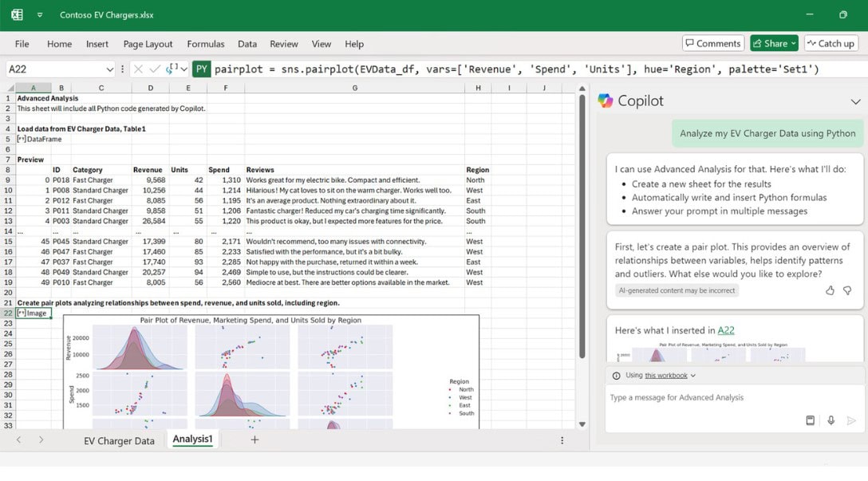Click the microphone icon in Copilot input
This screenshot has height=481, width=868.
[831, 420]
